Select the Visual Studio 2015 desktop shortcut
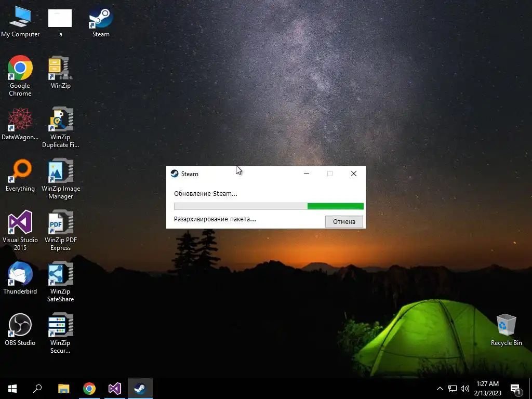The height and width of the screenshot is (399, 532). click(20, 231)
